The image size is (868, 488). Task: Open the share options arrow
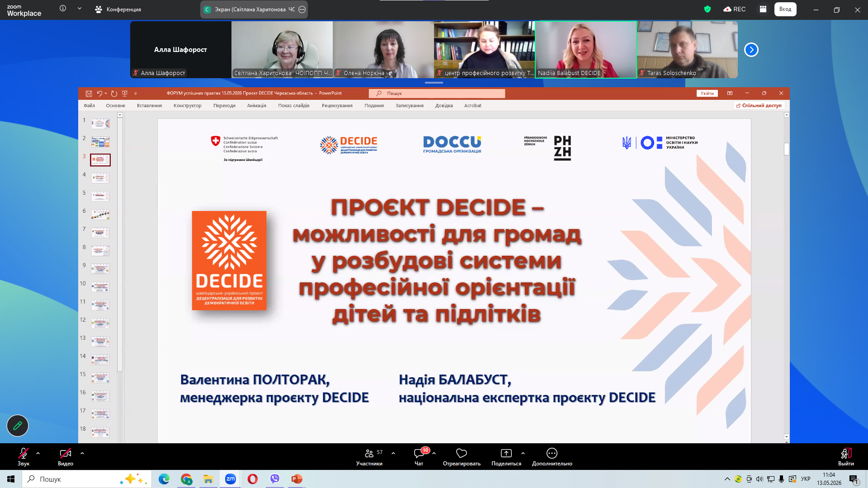523,453
